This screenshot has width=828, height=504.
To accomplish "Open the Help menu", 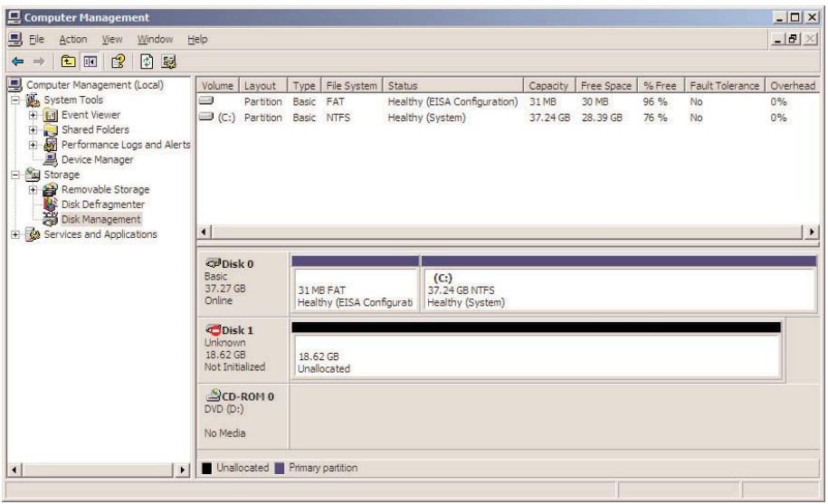I will click(x=197, y=39).
